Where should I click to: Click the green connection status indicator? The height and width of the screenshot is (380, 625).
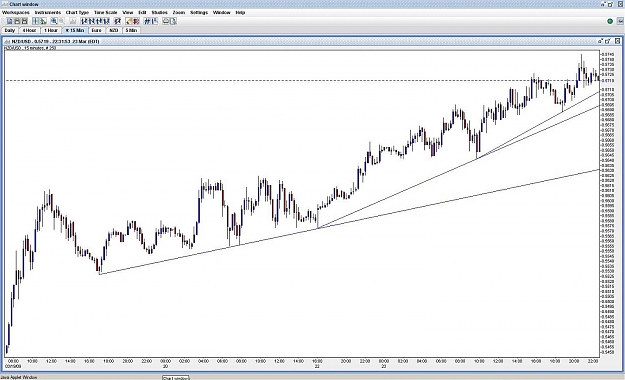(x=610, y=21)
